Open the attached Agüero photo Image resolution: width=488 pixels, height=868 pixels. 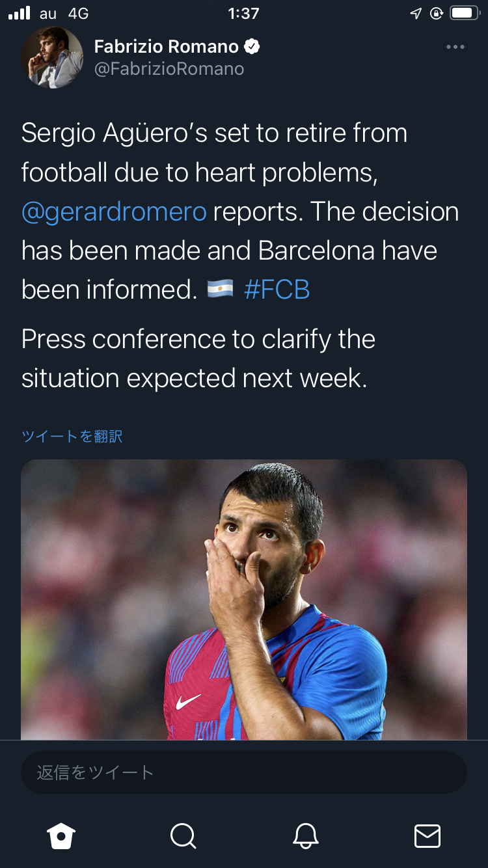(x=244, y=599)
